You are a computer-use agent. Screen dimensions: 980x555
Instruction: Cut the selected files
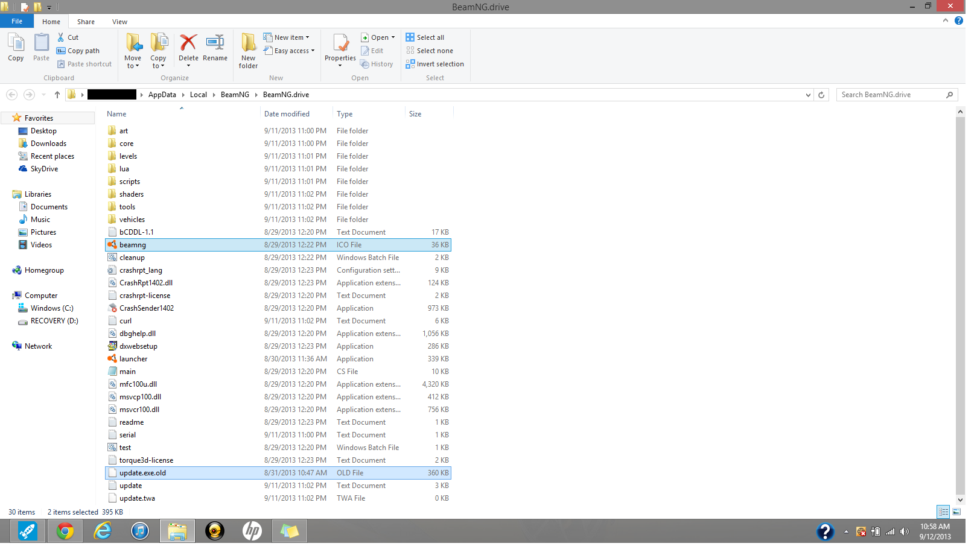click(68, 38)
